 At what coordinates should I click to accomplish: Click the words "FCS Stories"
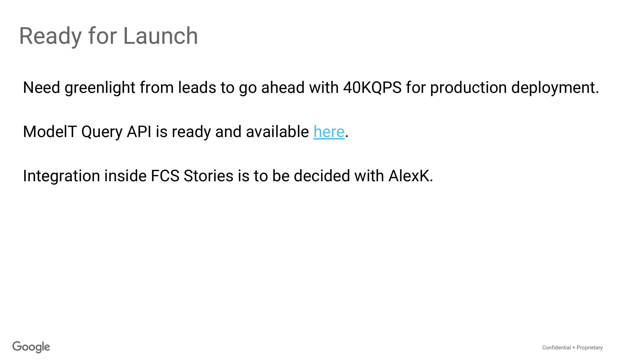point(192,176)
